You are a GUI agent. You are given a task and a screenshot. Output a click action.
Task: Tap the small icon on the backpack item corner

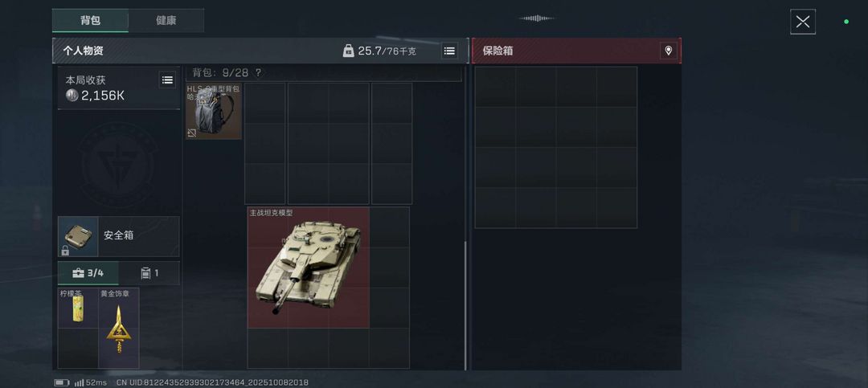coord(191,133)
